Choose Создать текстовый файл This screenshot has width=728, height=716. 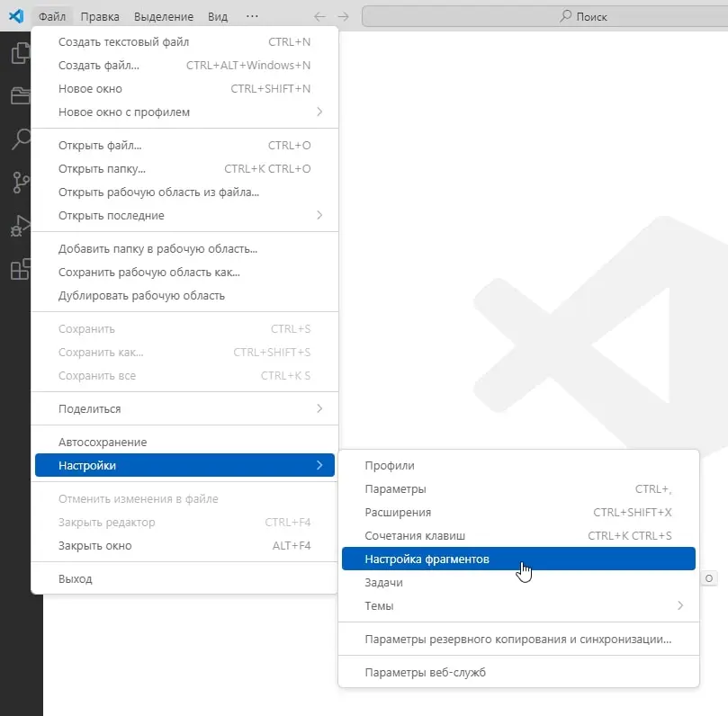(184, 41)
